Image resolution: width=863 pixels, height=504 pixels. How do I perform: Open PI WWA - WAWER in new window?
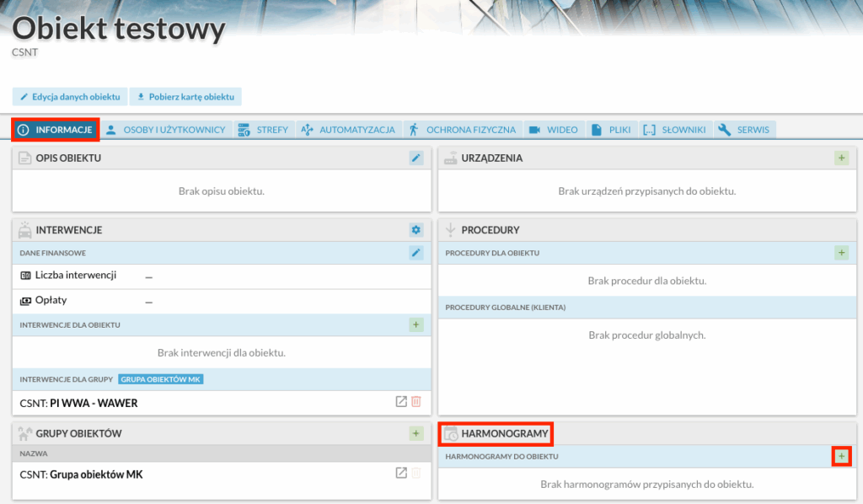click(x=401, y=402)
